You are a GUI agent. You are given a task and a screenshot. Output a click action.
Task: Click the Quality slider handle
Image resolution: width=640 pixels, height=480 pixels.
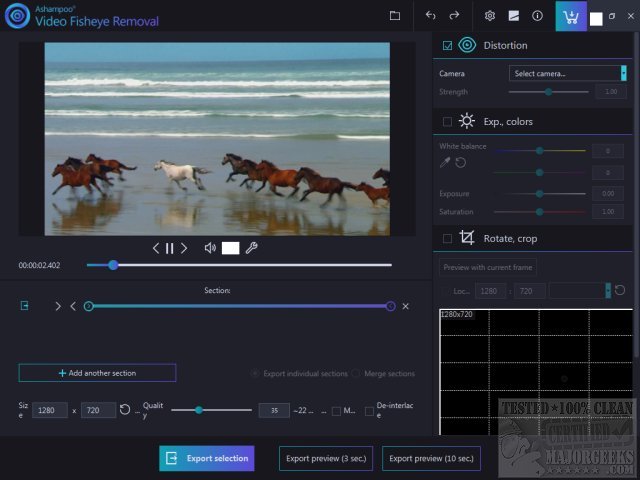pyautogui.click(x=199, y=410)
